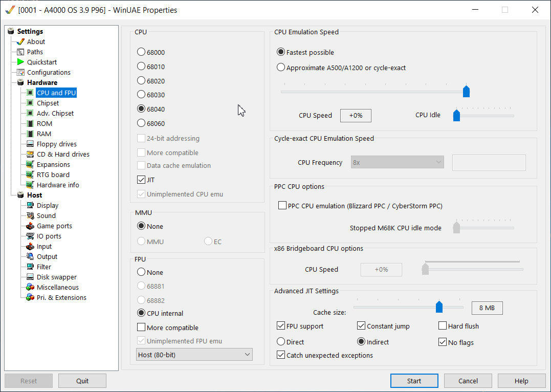Image resolution: width=551 pixels, height=392 pixels.
Task: Click the Hardware category icon
Action: [x=20, y=82]
